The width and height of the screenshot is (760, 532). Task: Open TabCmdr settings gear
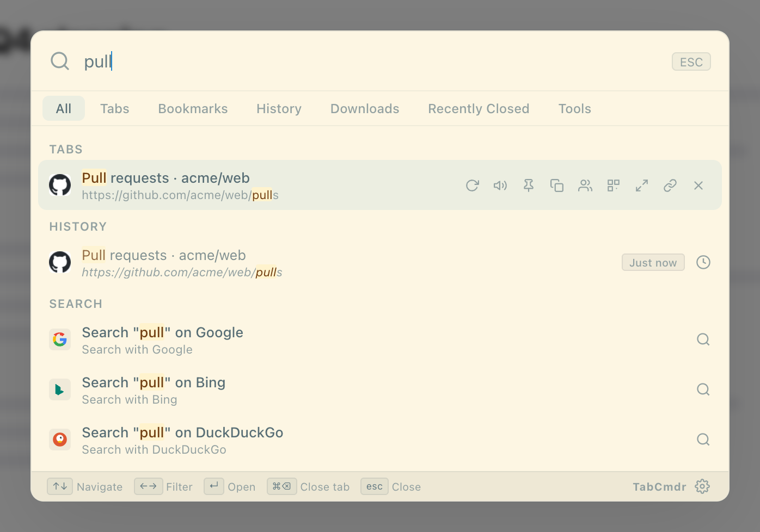click(x=702, y=486)
